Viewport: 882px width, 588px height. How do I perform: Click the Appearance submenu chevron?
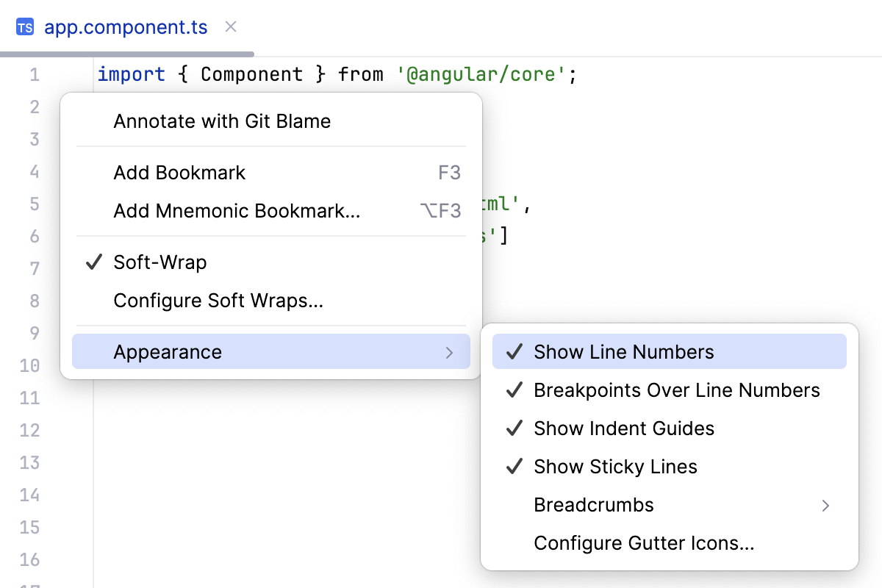coord(449,352)
